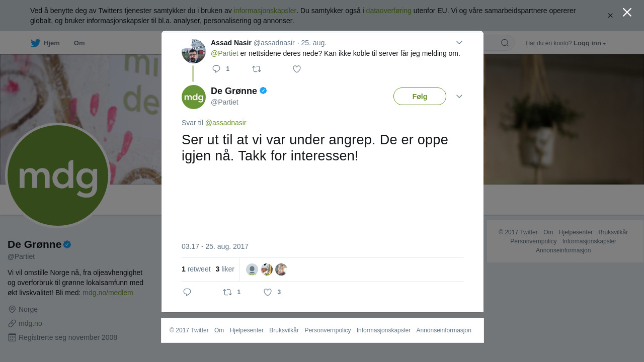This screenshot has width=644, height=362.
Task: Click retweet icon under Assad Nasir's tweet
Action: coord(257,69)
